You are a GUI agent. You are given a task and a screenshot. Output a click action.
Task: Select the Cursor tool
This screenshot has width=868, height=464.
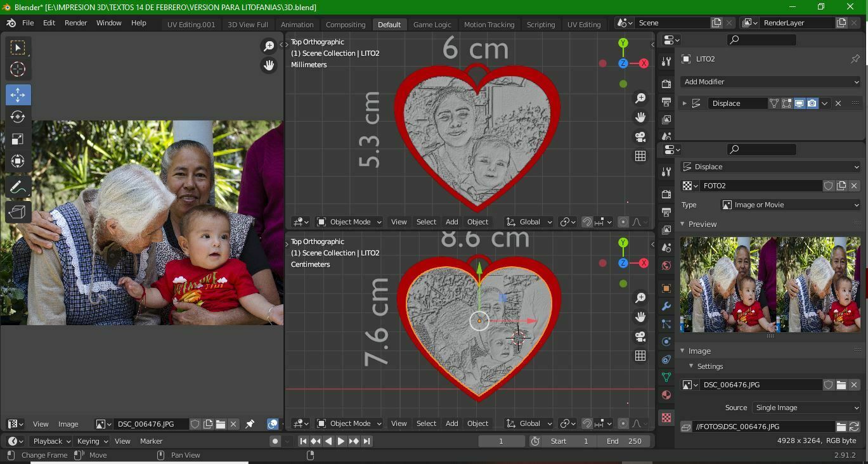pos(18,70)
